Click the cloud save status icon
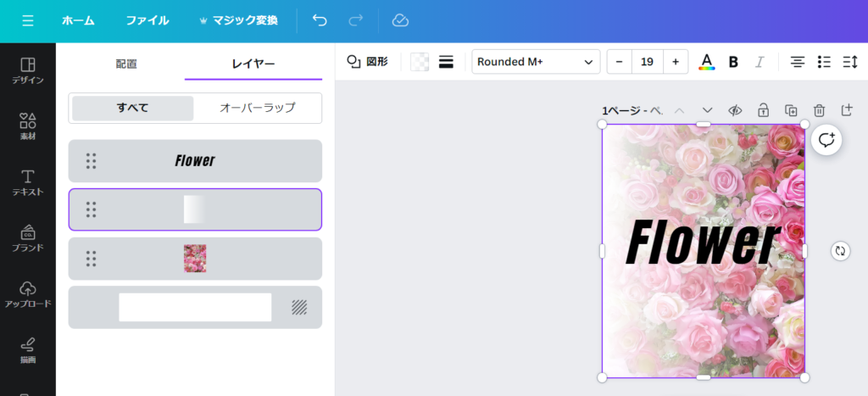Screen dimensions: 868x396 point(401,20)
